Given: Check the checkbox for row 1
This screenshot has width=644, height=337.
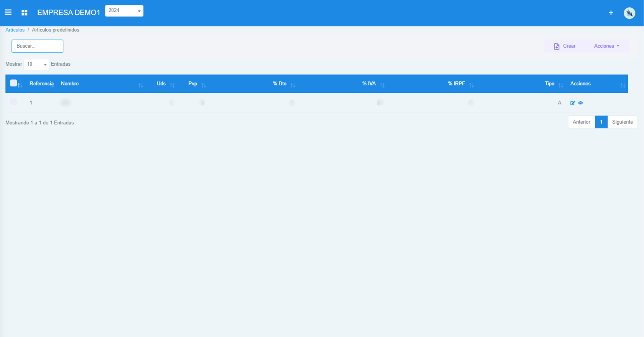Looking at the screenshot, I should [x=13, y=102].
